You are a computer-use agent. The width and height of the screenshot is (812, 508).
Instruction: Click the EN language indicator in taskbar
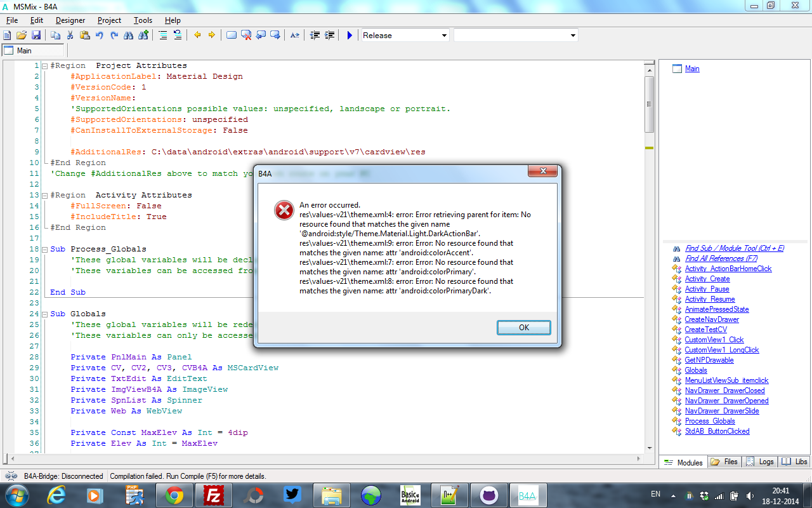coord(655,494)
